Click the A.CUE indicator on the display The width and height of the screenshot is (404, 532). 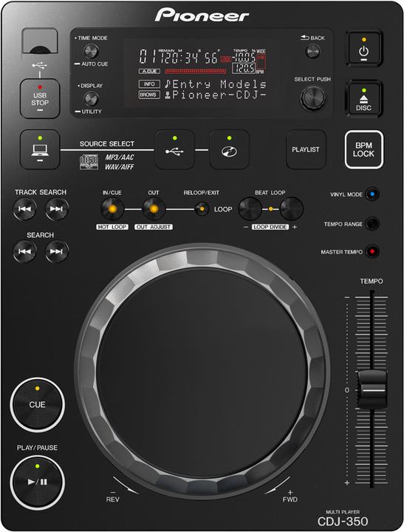coord(149,71)
